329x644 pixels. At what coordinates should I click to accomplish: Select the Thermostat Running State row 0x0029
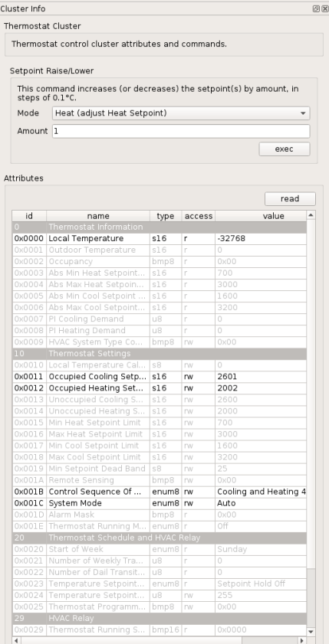tap(160, 629)
